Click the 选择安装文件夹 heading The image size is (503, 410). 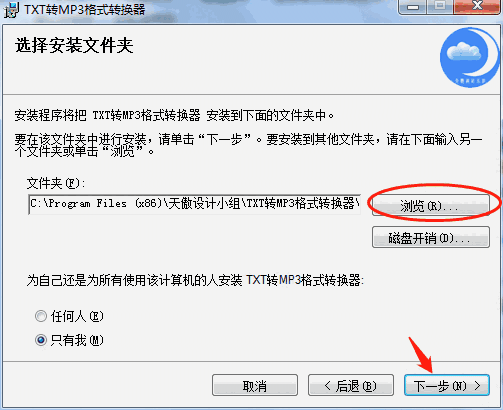coord(74,46)
